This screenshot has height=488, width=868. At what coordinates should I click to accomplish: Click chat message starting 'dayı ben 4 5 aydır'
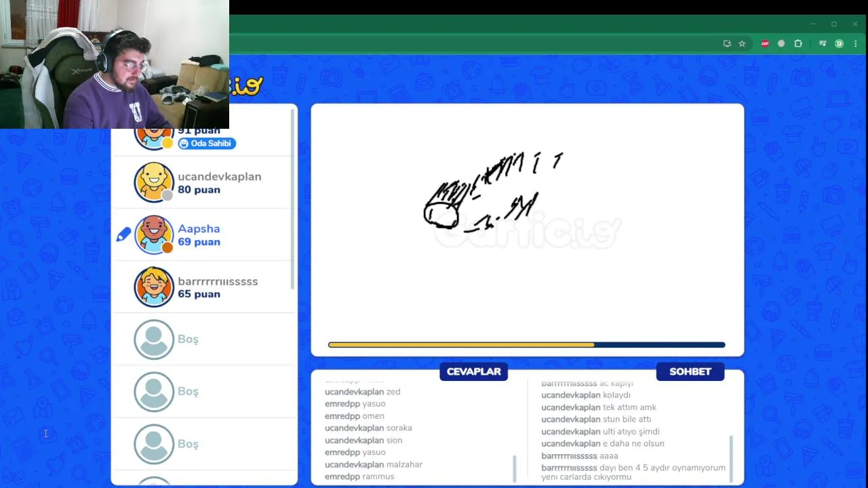click(633, 472)
